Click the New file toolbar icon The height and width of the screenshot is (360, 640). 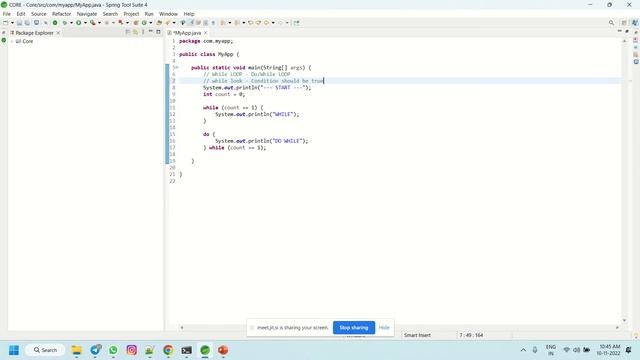point(6,23)
